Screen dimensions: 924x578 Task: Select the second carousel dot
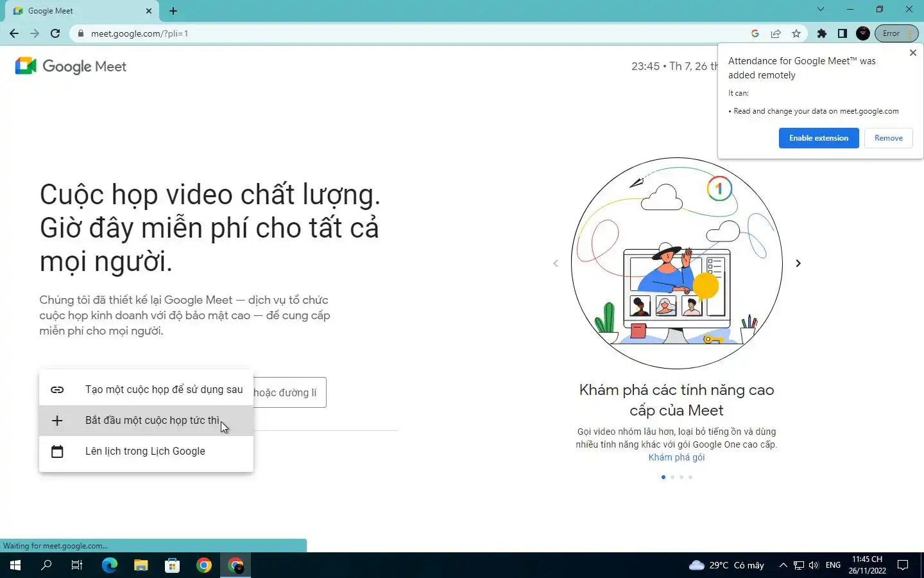[x=672, y=477]
